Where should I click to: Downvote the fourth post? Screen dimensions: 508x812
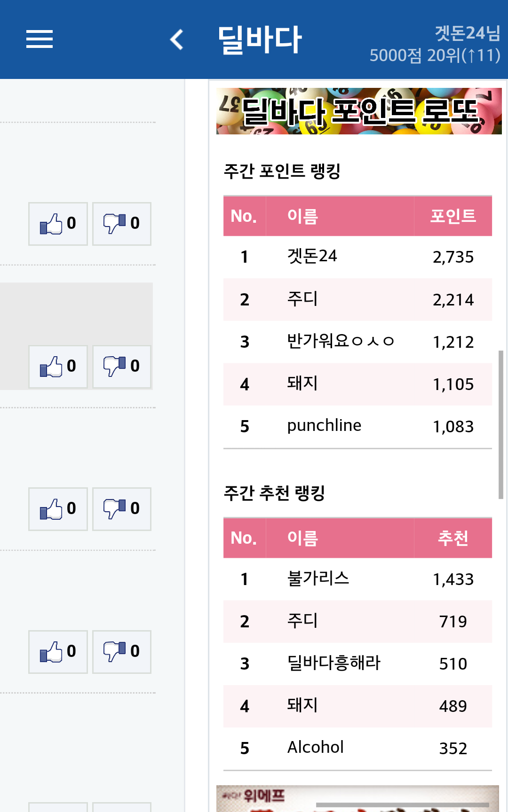(x=121, y=652)
